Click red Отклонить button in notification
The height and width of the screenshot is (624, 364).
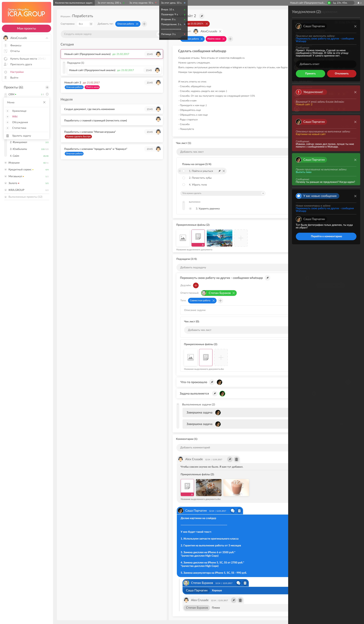(342, 74)
